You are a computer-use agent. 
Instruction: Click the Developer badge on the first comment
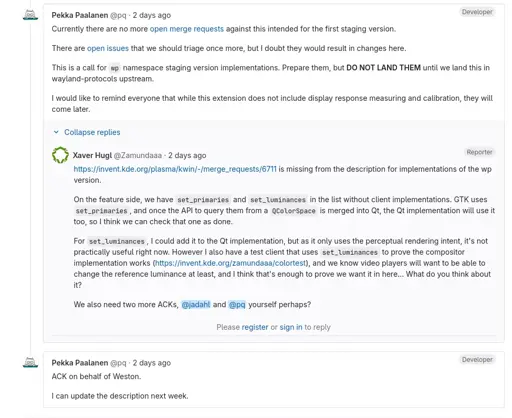477,12
